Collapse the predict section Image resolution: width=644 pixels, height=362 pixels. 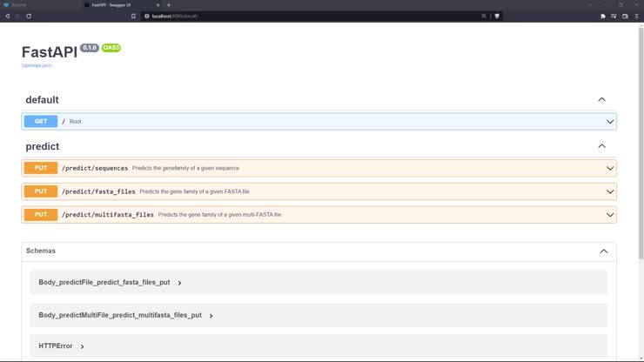click(x=601, y=146)
